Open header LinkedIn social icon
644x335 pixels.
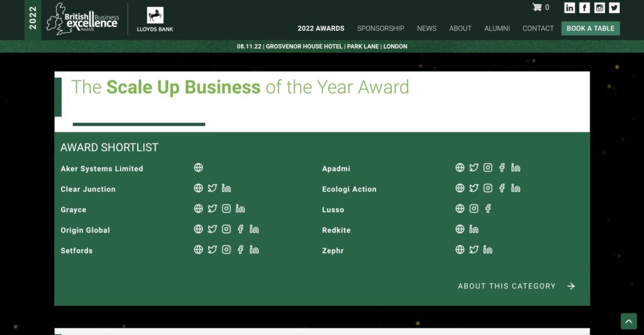tap(569, 8)
